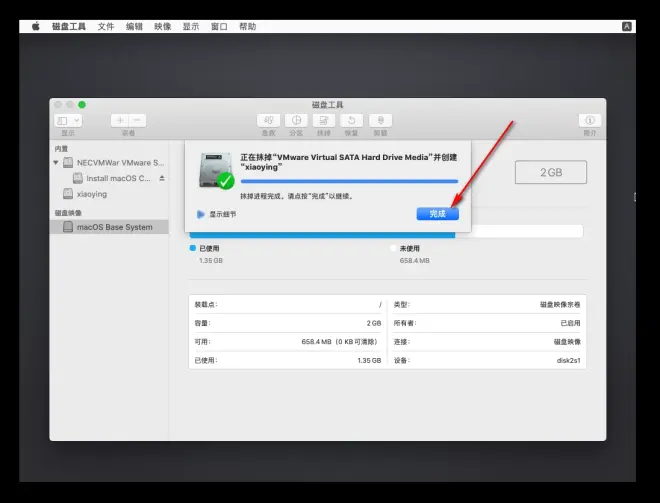Click the Info 简介 toolbar icon
The height and width of the screenshot is (503, 660).
pos(590,120)
